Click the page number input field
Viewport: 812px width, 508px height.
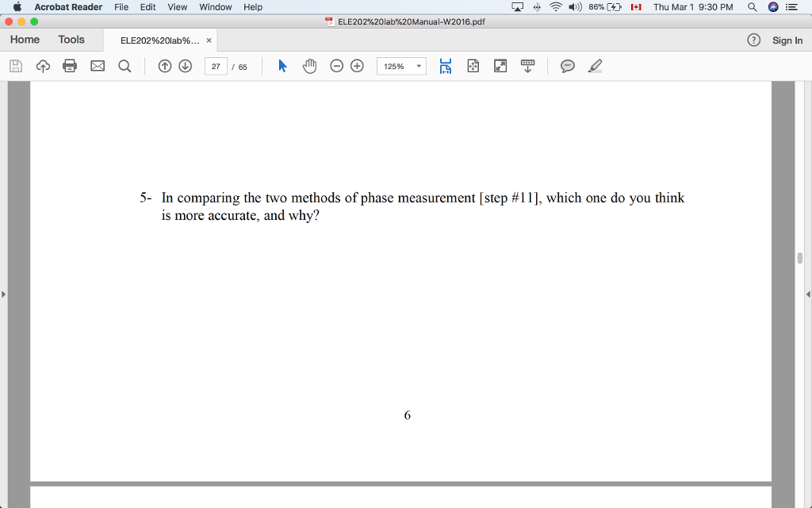click(x=215, y=66)
